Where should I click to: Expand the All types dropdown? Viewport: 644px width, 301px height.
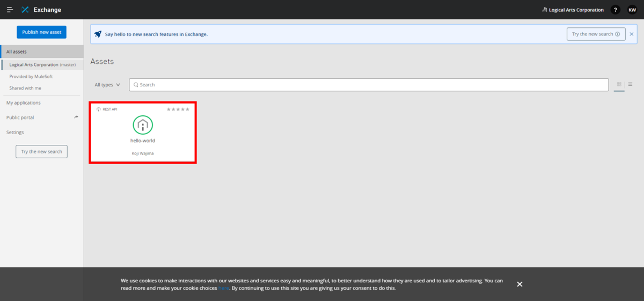pyautogui.click(x=107, y=85)
